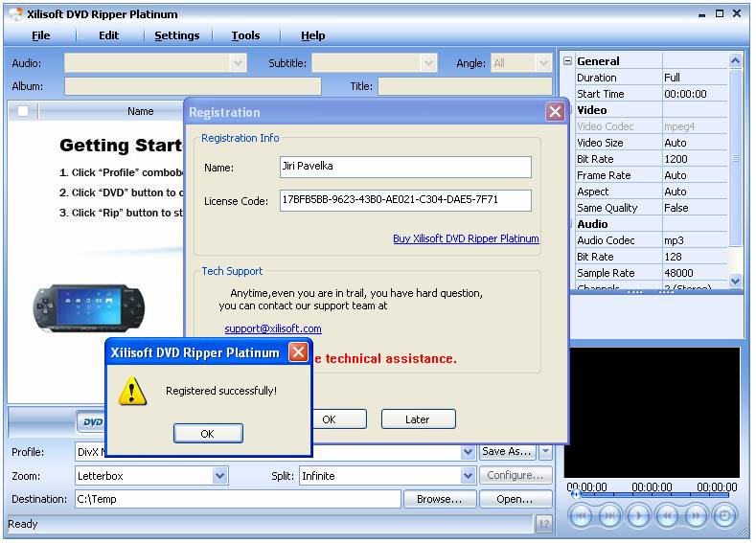The height and width of the screenshot is (543, 756).
Task: Click the help icon in the status bar
Action: tap(543, 524)
